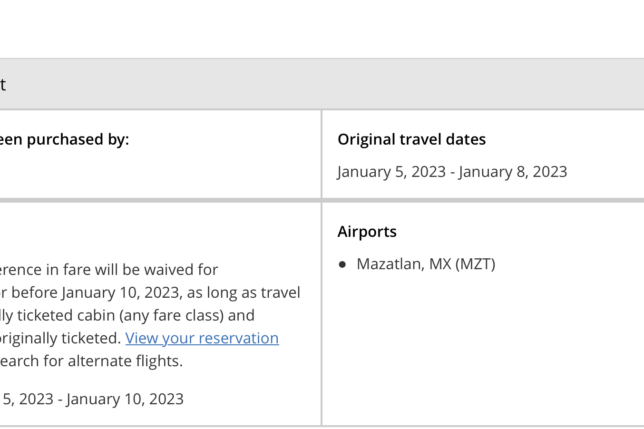Select the January 5, 2023 original start date
The height and width of the screenshot is (429, 644).
[392, 171]
